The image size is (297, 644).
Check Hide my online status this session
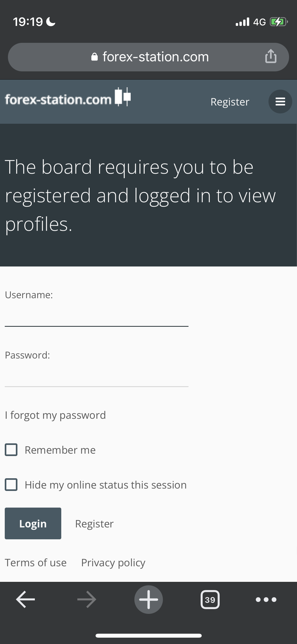pos(11,485)
